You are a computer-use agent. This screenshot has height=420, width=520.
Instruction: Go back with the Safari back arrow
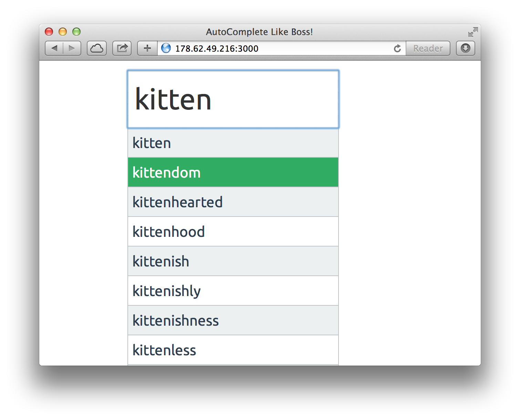(54, 48)
